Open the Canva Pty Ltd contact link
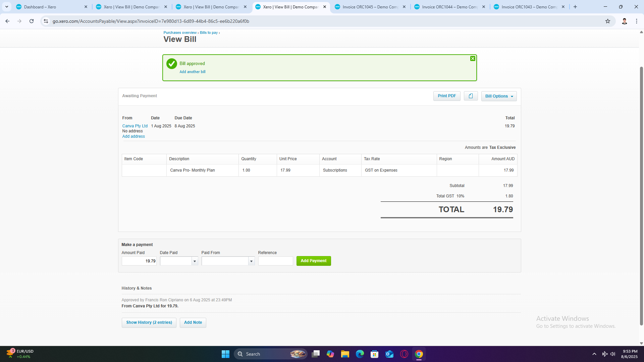 [x=135, y=126]
